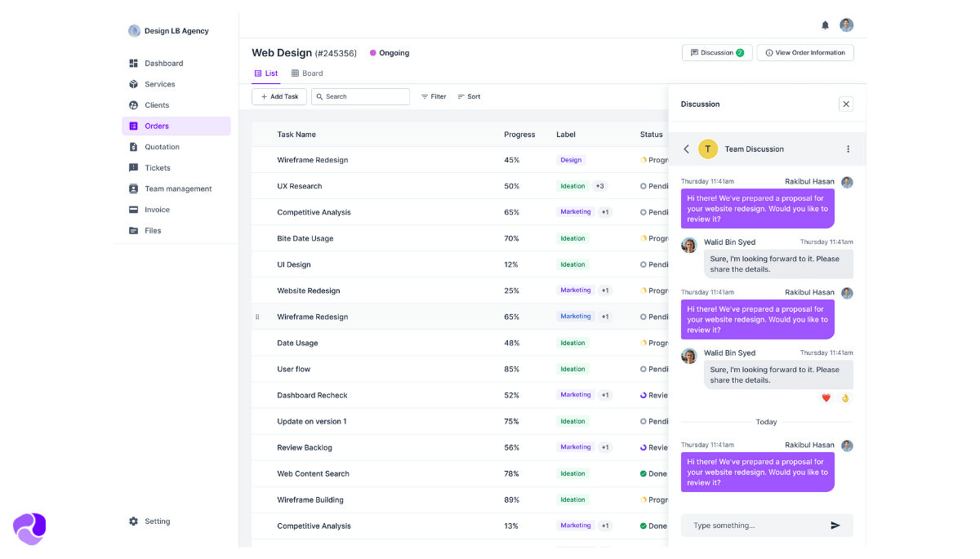React with heart emoji on Walid's message
Image resolution: width=980 pixels, height=559 pixels.
pos(826,398)
